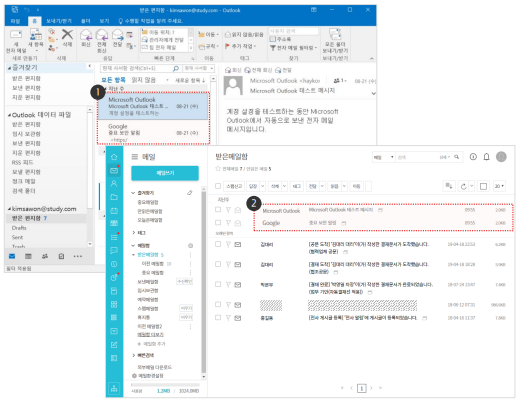Select 읽지 않음 filter tab in Outlook list
Viewport: 521px width, 404px height.
(x=143, y=80)
